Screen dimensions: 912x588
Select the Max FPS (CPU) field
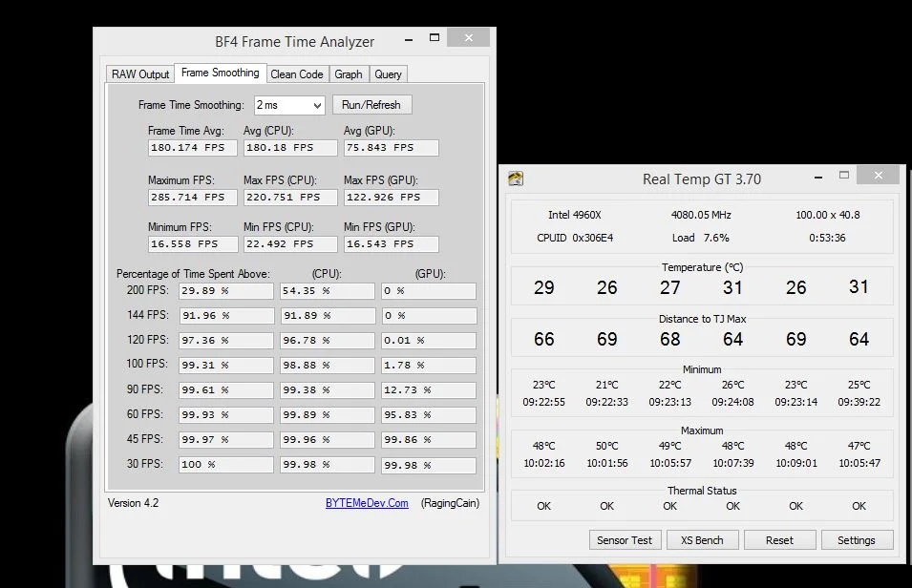click(290, 198)
